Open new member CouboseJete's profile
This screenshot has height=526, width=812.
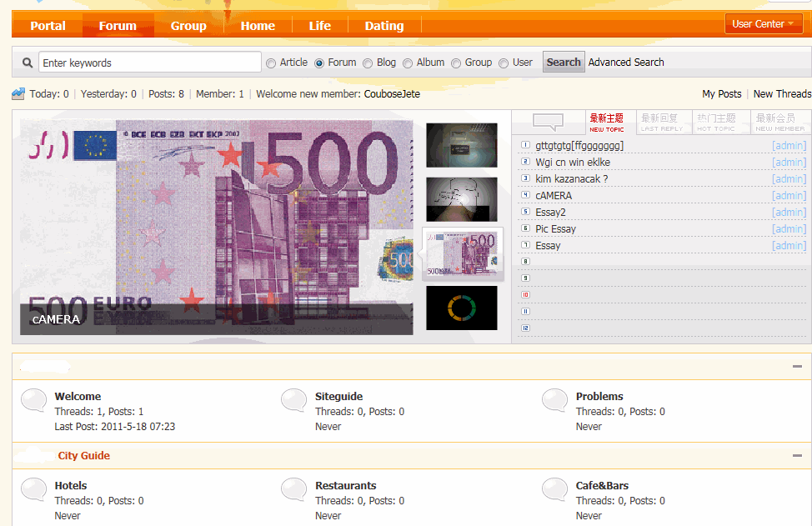[392, 93]
